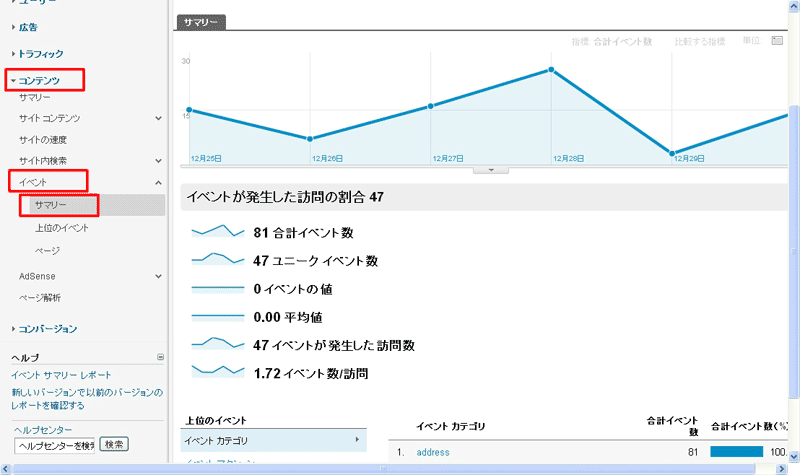Click the 12月25日 data point on chart

189,110
